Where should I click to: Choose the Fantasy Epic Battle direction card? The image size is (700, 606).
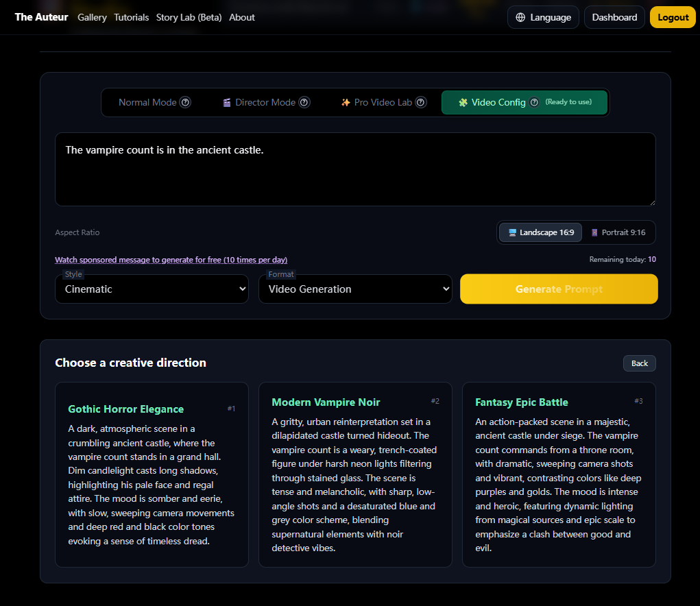click(559, 475)
